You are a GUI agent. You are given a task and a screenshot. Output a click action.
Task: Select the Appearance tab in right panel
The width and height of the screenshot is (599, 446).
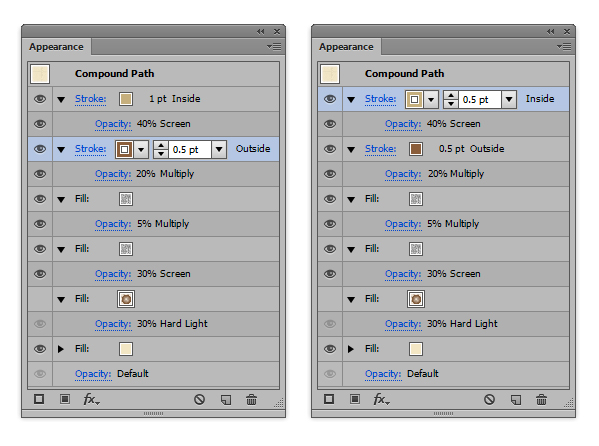pos(346,47)
